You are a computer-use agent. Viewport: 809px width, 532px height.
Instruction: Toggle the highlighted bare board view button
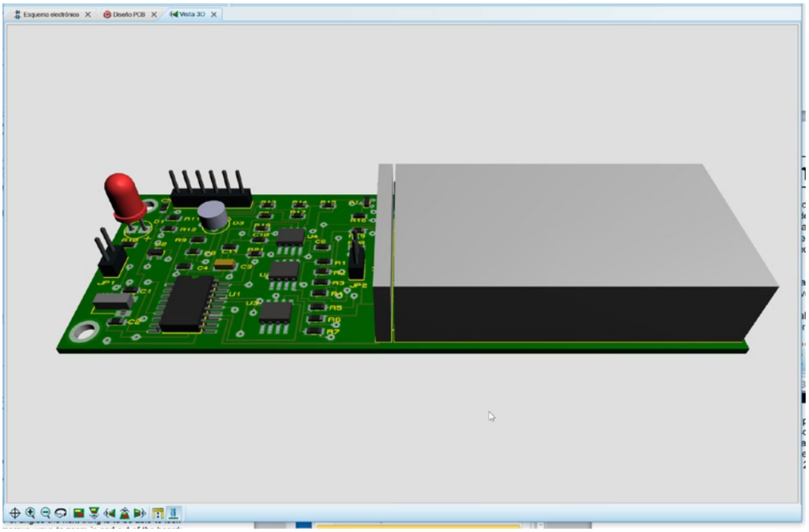click(x=171, y=511)
